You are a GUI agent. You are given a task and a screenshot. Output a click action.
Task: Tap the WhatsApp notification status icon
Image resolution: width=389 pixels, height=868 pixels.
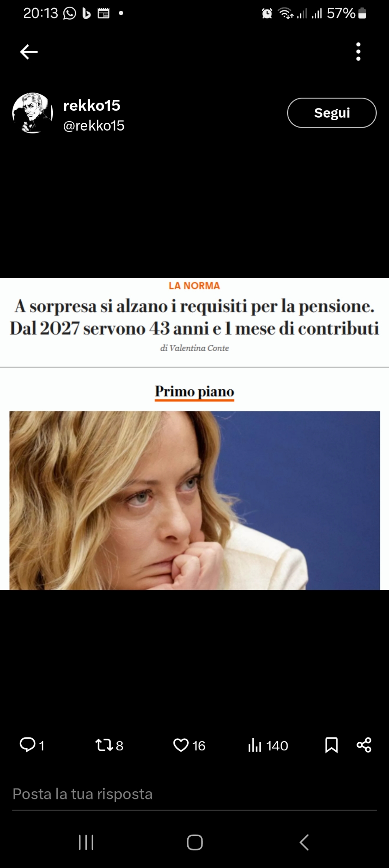(69, 13)
